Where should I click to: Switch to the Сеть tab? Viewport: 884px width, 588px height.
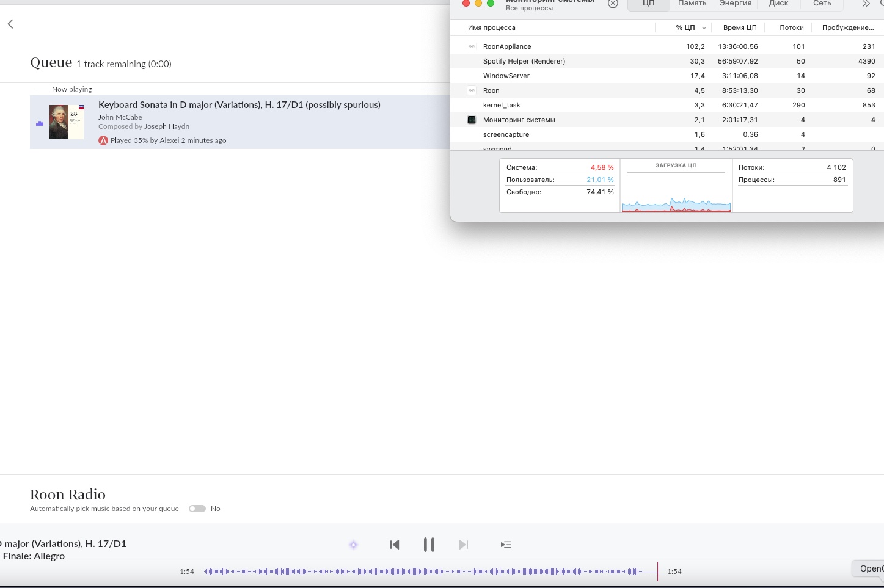coord(822,4)
